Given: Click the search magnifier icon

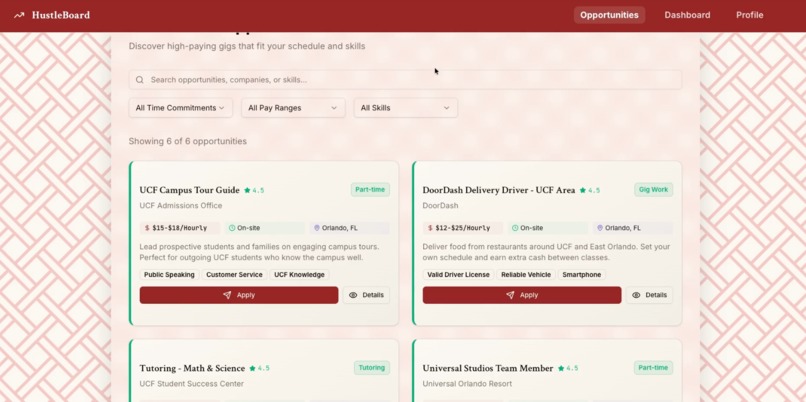Looking at the screenshot, I should click(140, 80).
